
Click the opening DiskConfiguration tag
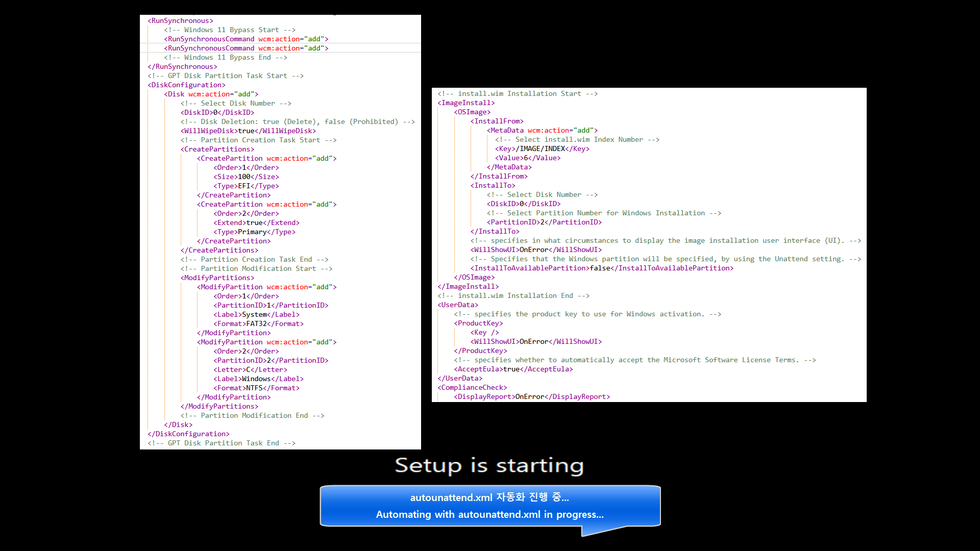pos(186,85)
